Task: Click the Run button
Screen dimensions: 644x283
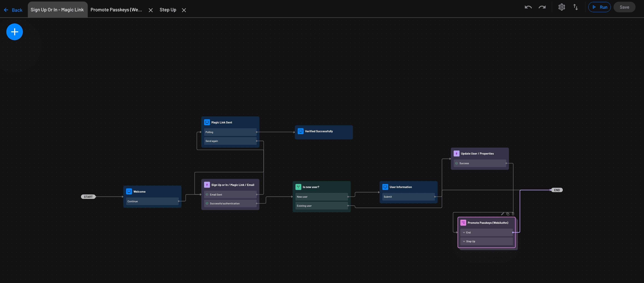Action: (x=599, y=7)
